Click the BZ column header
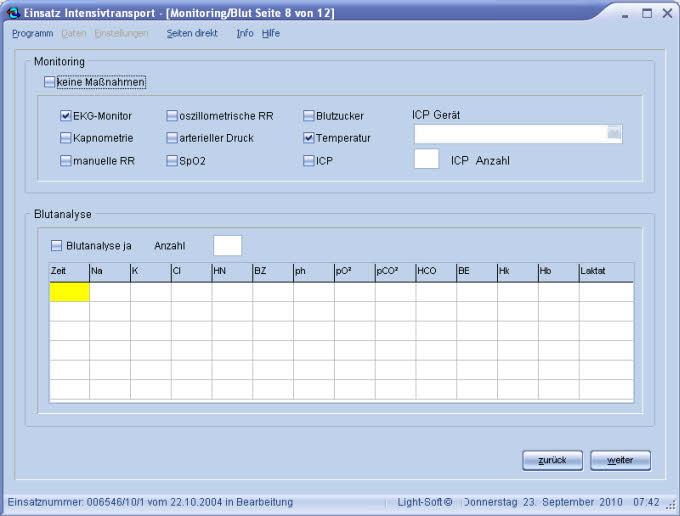 tap(273, 272)
